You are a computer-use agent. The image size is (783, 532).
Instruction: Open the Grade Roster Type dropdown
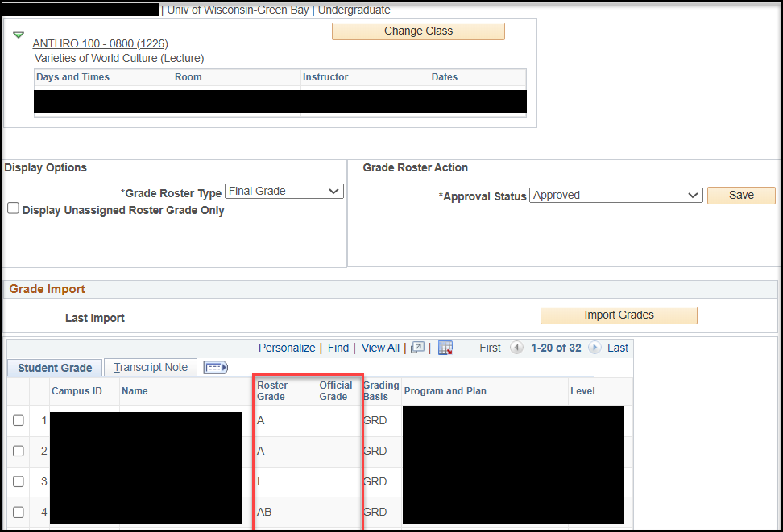(284, 192)
